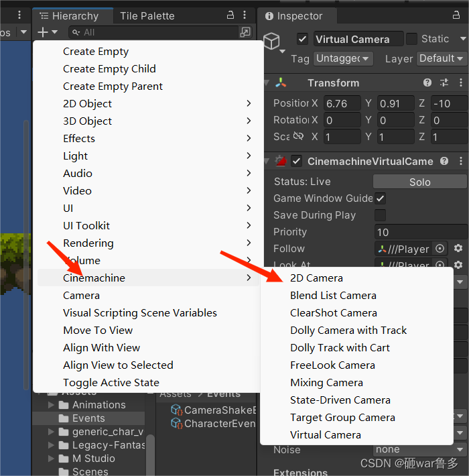The image size is (469, 476).
Task: Open Transform component help icon
Action: [427, 82]
